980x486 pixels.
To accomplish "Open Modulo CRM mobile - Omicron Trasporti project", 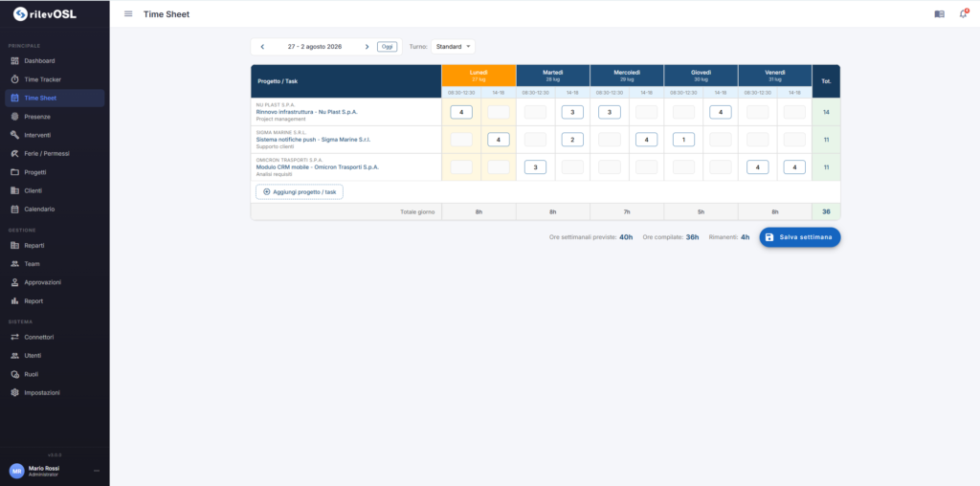I will [317, 167].
